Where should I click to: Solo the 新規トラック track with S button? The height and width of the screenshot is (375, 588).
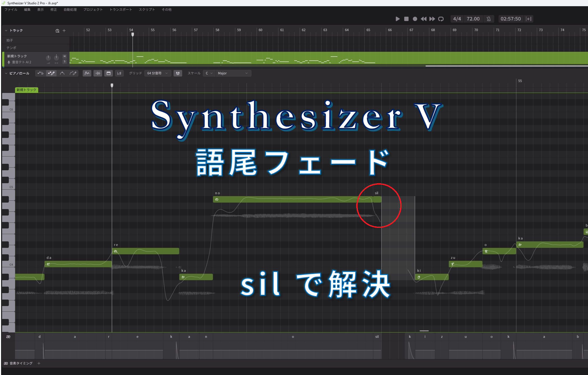[x=64, y=62]
